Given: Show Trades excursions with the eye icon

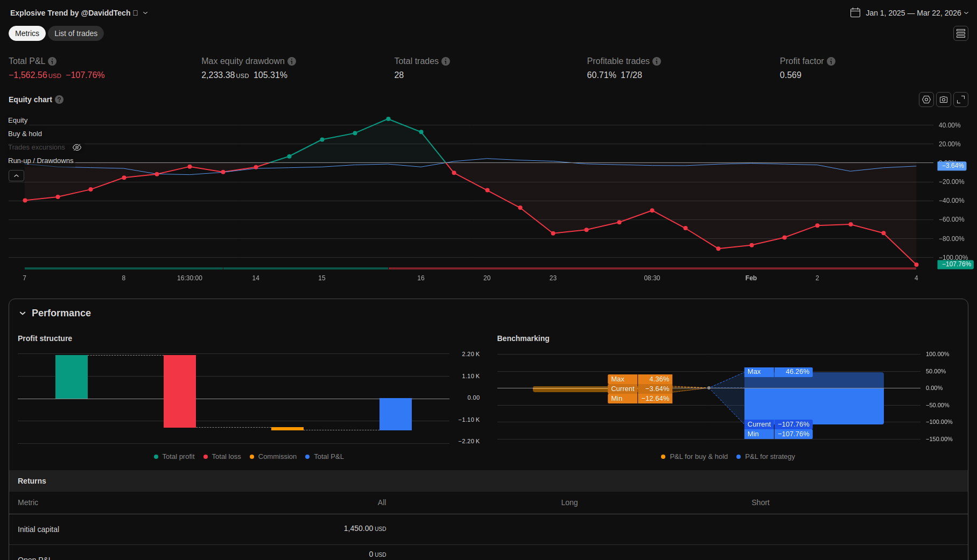Looking at the screenshot, I should [77, 147].
